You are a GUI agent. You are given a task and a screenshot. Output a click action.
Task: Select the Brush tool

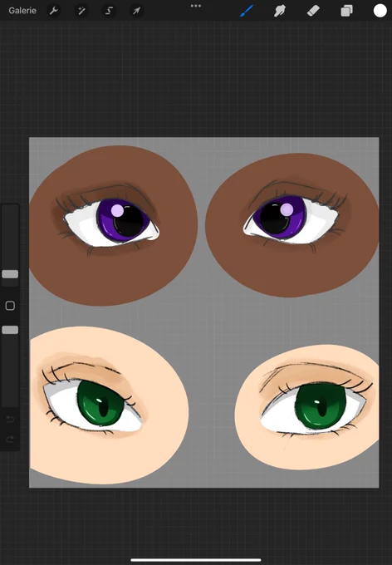[247, 11]
